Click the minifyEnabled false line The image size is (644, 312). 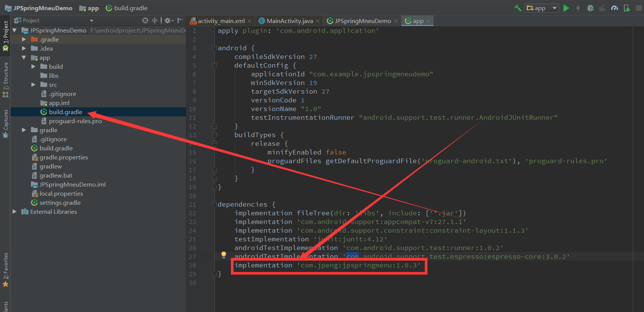pyautogui.click(x=307, y=152)
